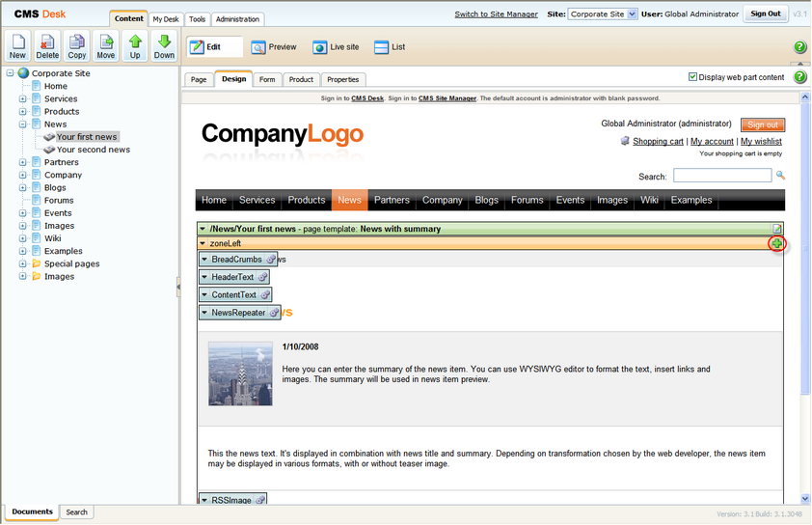812x525 pixels.
Task: Open the Switch to Site Manager link
Action: point(496,14)
